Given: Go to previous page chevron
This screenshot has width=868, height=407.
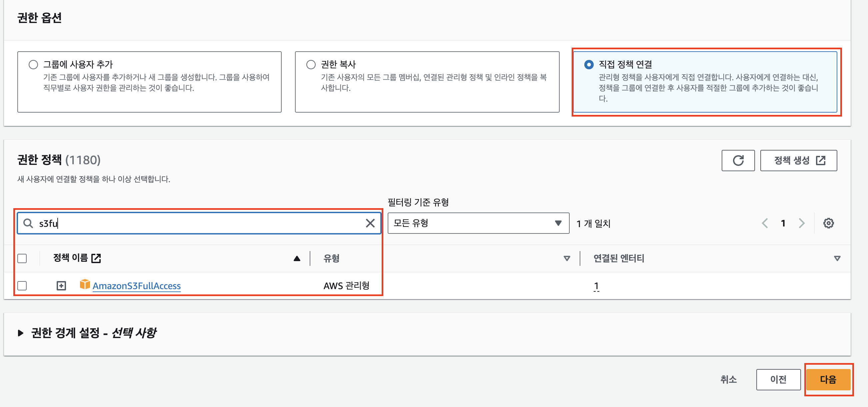Looking at the screenshot, I should 765,223.
